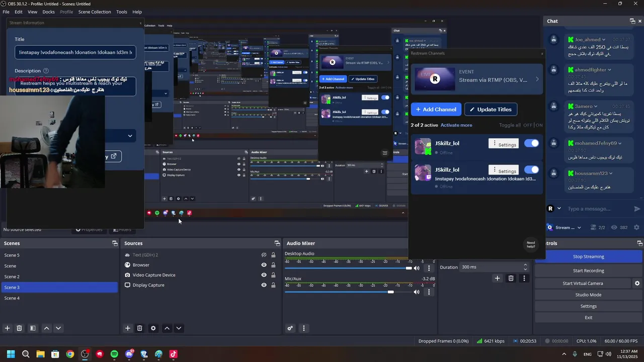
Task: Open transition properties three-dot menu
Action: [x=524, y=278]
